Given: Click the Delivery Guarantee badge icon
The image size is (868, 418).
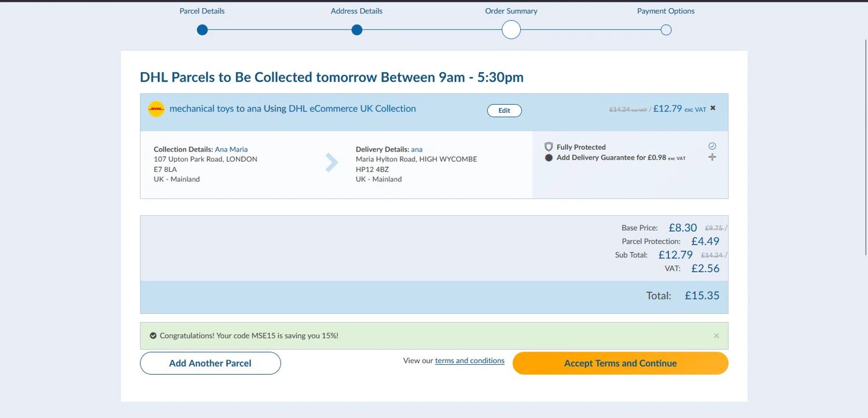Looking at the screenshot, I should (549, 158).
